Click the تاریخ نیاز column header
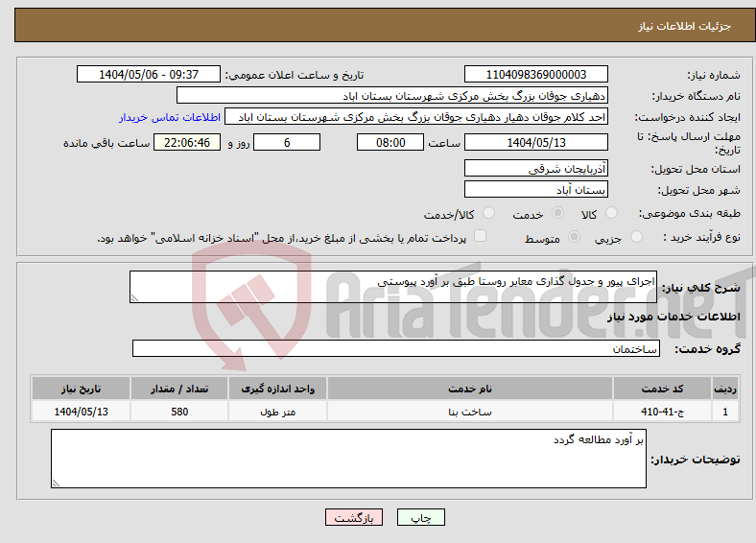This screenshot has height=543, width=756. click(81, 389)
